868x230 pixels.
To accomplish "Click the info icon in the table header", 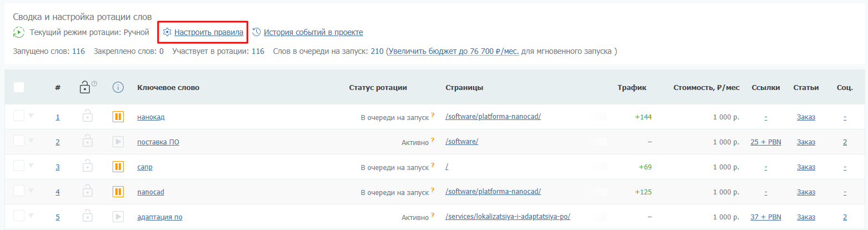I will coord(118,87).
